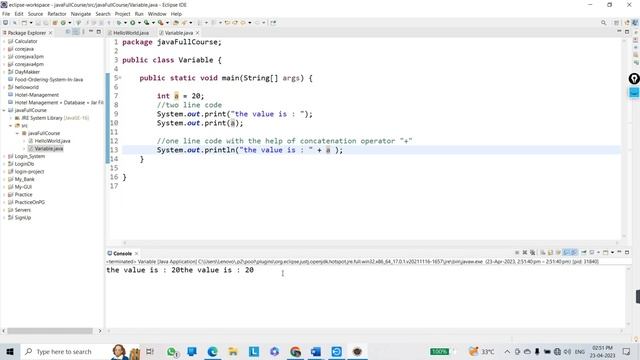
Task: Toggle Scroll Lock in Console toolbar
Action: point(550,253)
